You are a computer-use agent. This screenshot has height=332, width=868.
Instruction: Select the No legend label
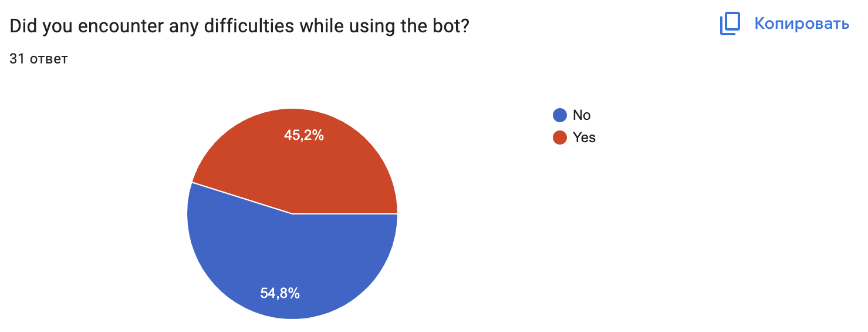(x=582, y=115)
